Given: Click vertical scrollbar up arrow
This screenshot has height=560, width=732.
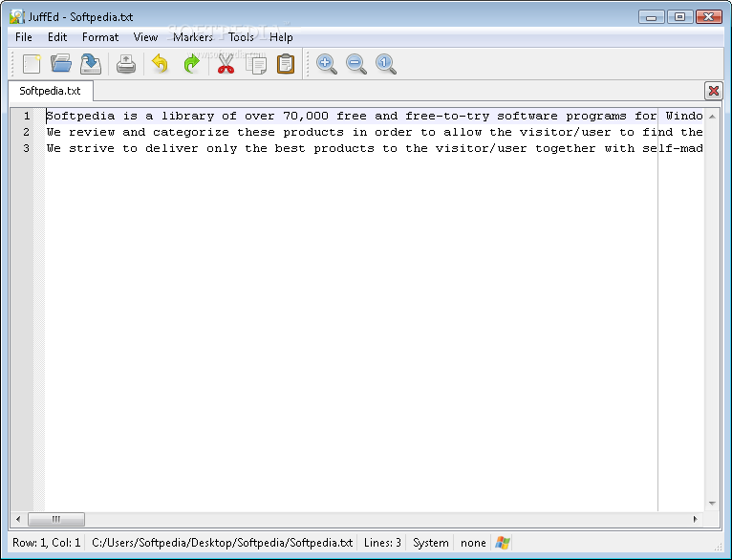Looking at the screenshot, I should [x=712, y=117].
